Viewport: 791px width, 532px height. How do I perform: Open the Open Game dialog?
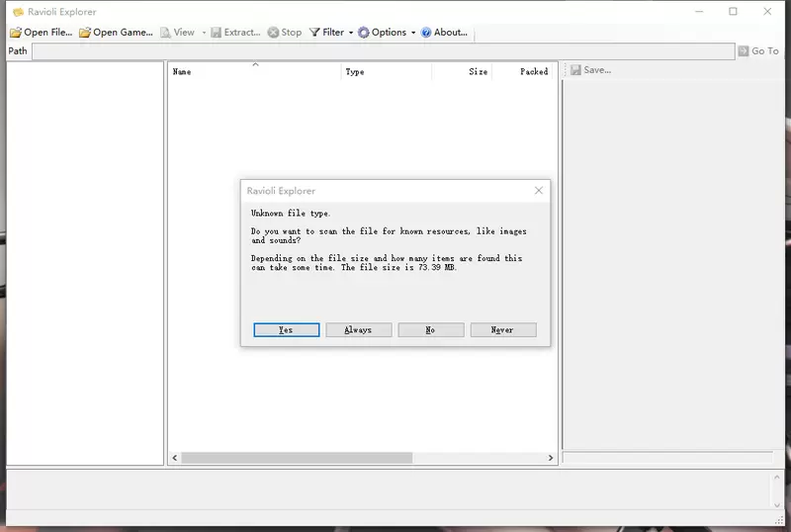click(x=116, y=33)
